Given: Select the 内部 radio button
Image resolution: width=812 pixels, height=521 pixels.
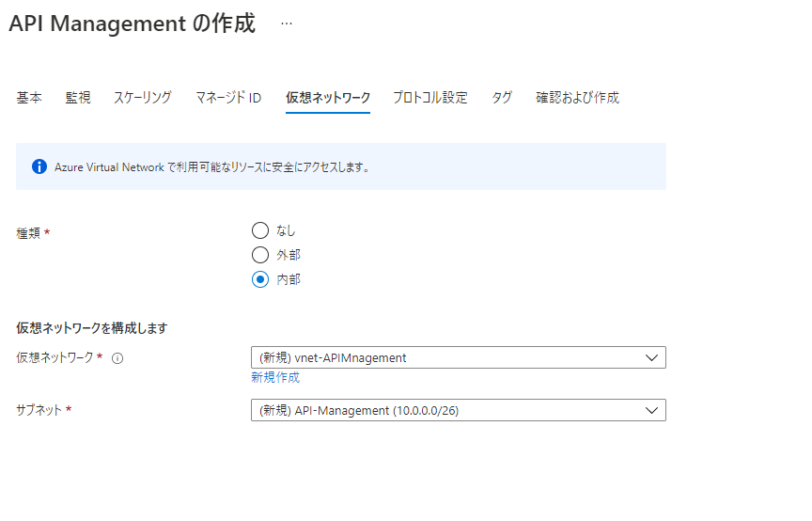Looking at the screenshot, I should [260, 279].
